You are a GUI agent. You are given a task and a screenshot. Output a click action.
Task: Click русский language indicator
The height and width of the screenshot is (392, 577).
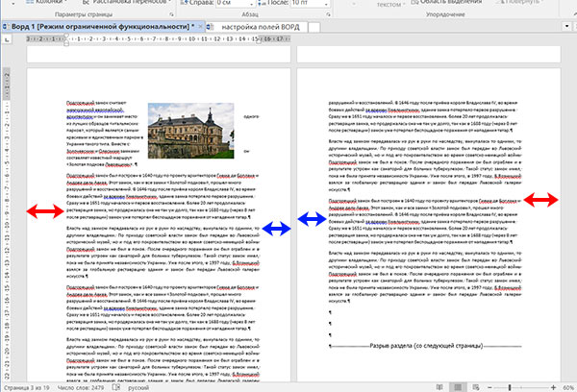pos(138,387)
